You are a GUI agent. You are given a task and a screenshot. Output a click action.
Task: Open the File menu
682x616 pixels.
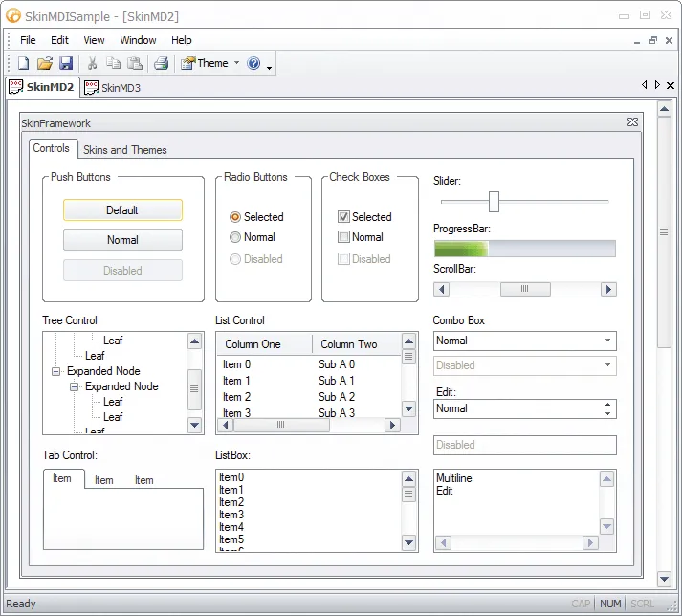click(x=28, y=40)
